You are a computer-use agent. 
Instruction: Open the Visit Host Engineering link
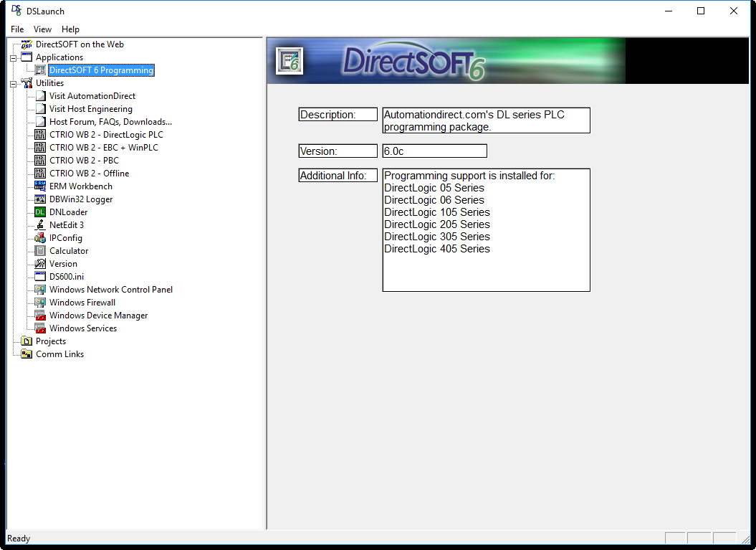tap(90, 109)
